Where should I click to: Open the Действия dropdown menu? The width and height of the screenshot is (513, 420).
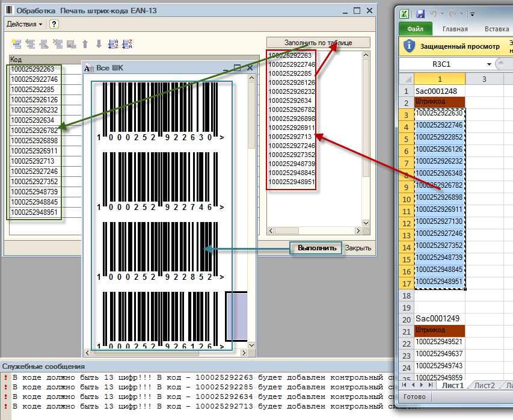(x=24, y=24)
